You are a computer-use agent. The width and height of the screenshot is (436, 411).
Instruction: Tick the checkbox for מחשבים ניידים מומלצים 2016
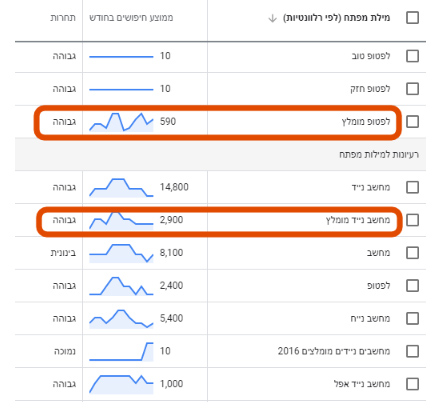pyautogui.click(x=412, y=351)
